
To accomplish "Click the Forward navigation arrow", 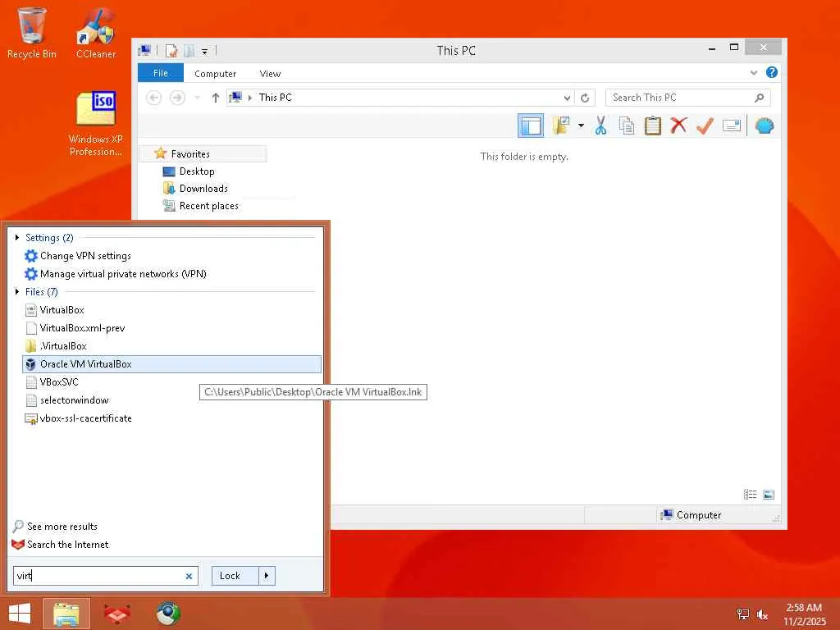I will coord(177,98).
